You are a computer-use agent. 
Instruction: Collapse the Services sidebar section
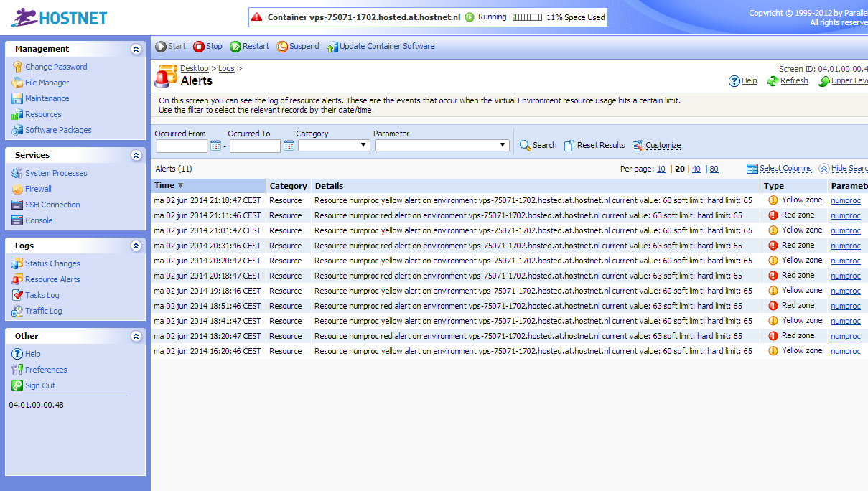click(136, 156)
